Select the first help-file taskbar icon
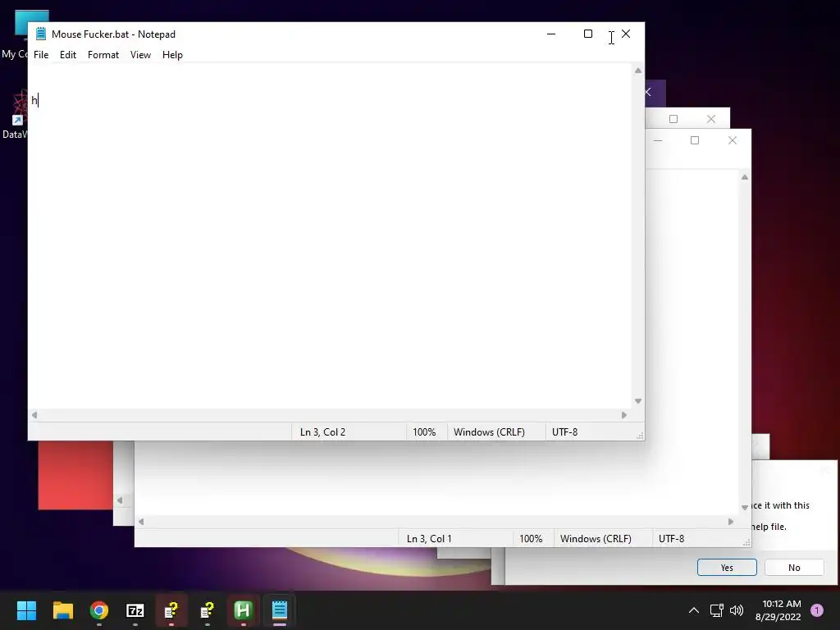Image resolution: width=840 pixels, height=630 pixels. (x=171, y=610)
